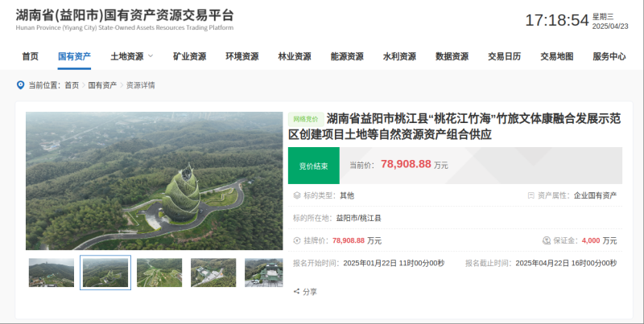Screen dimensions: 644x324
Task: Select the first thumbnail image
Action: [x=51, y=273]
